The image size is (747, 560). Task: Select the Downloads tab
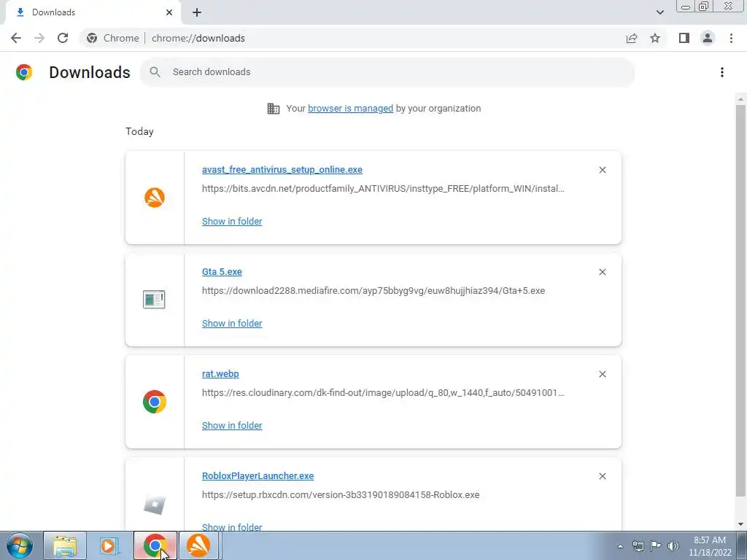pyautogui.click(x=93, y=12)
